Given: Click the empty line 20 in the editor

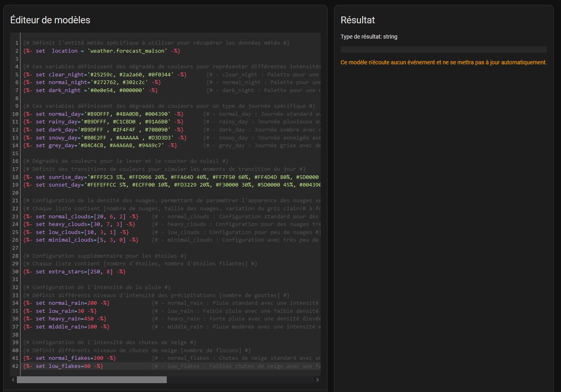Looking at the screenshot, I should [172, 193].
